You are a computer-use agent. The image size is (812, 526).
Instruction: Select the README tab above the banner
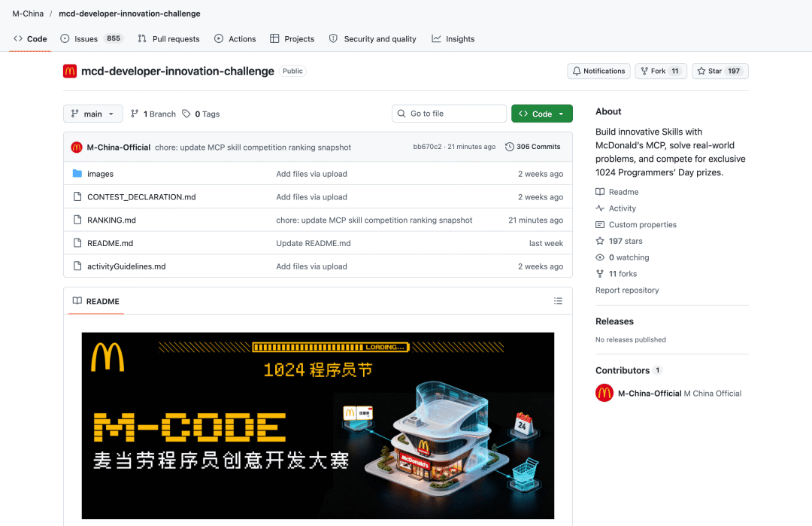(x=96, y=301)
